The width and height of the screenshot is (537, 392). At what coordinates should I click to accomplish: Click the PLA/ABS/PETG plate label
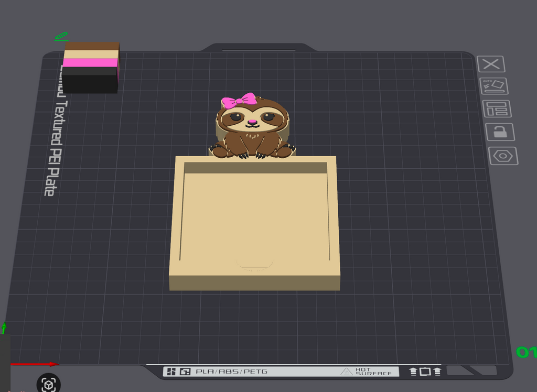[x=231, y=372]
